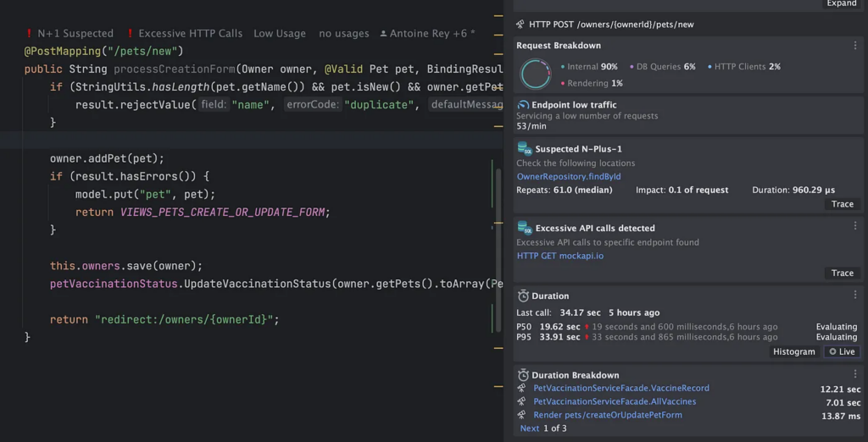The image size is (868, 442).
Task: Click the red up arrow in the P50 row
Action: click(x=587, y=327)
